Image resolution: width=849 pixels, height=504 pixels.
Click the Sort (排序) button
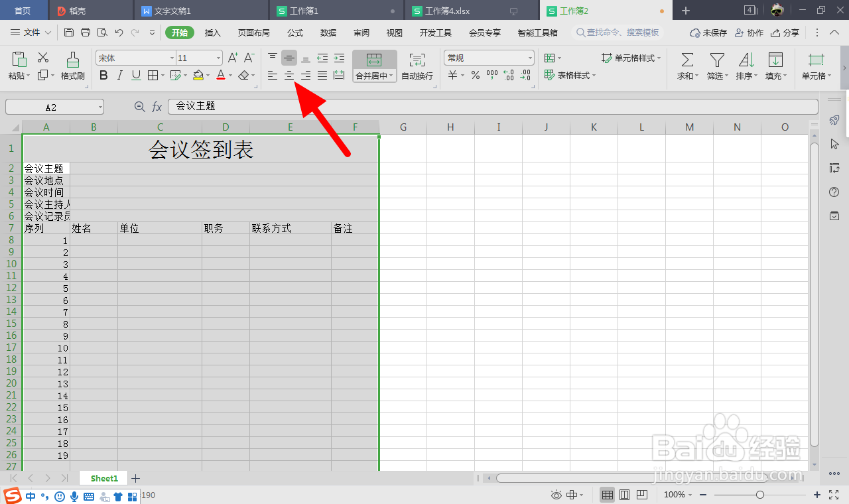746,66
